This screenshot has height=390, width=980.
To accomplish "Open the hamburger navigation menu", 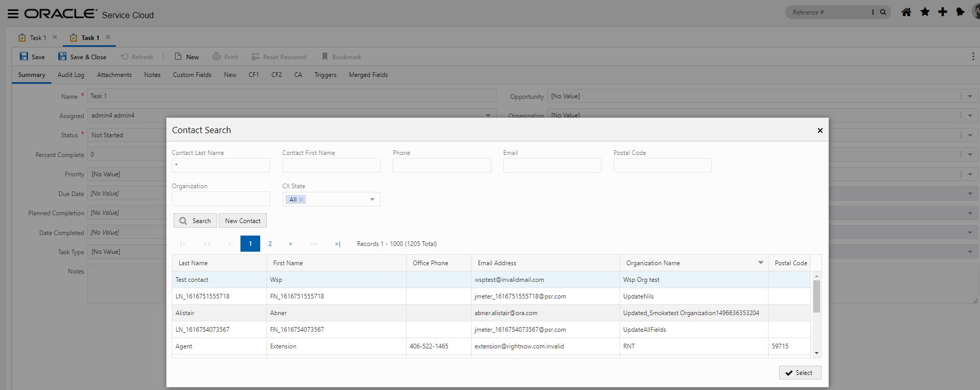I will pos(13,14).
